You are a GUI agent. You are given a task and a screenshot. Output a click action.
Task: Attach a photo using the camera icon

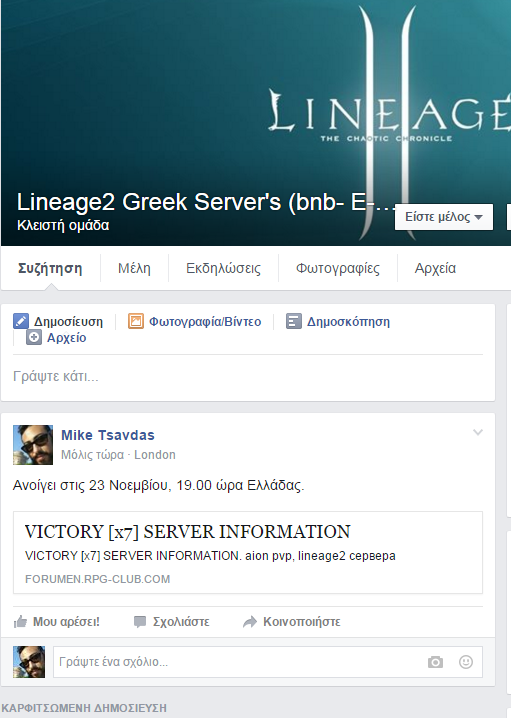click(435, 662)
